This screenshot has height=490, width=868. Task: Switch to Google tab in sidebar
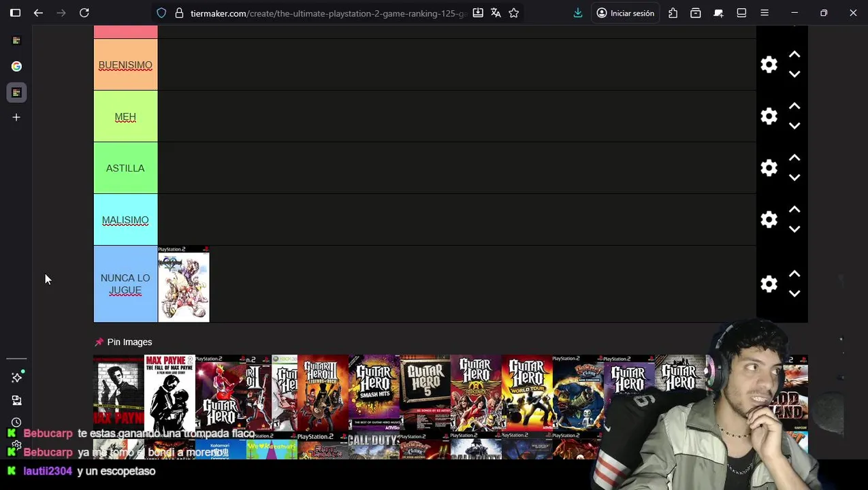[x=16, y=66]
